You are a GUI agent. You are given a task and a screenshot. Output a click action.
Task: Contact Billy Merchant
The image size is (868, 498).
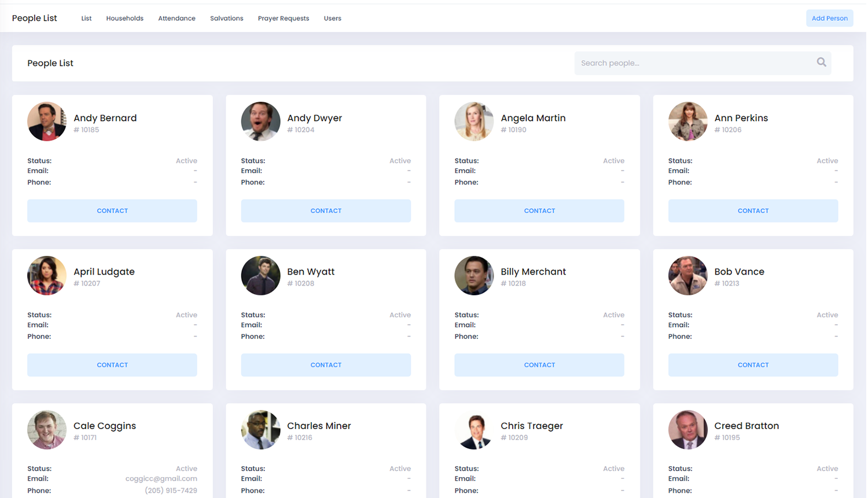[539, 365]
